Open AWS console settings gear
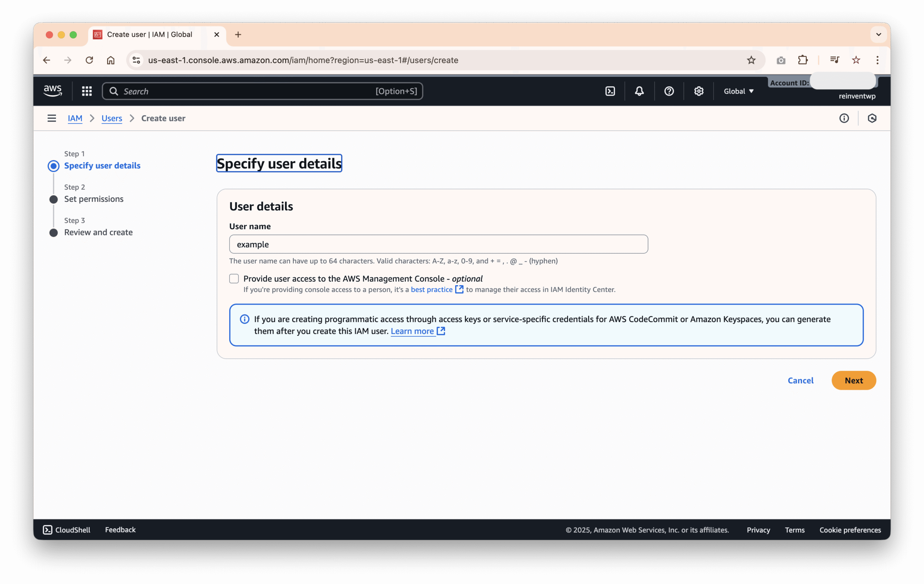924x584 pixels. pos(698,91)
